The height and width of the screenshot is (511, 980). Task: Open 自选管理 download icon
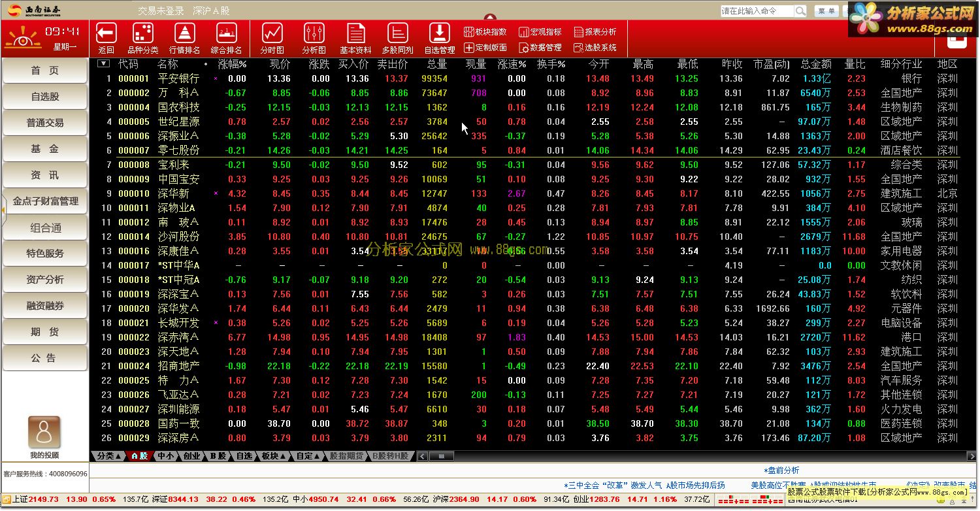[440, 33]
